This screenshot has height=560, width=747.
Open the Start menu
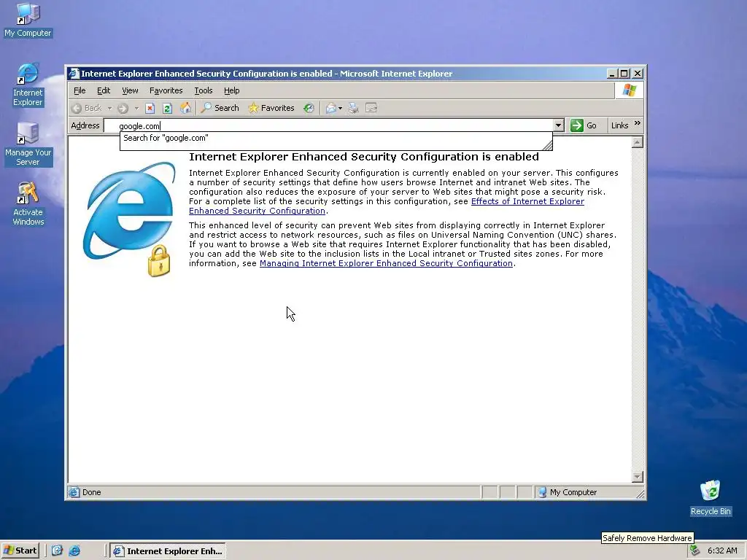click(x=20, y=551)
